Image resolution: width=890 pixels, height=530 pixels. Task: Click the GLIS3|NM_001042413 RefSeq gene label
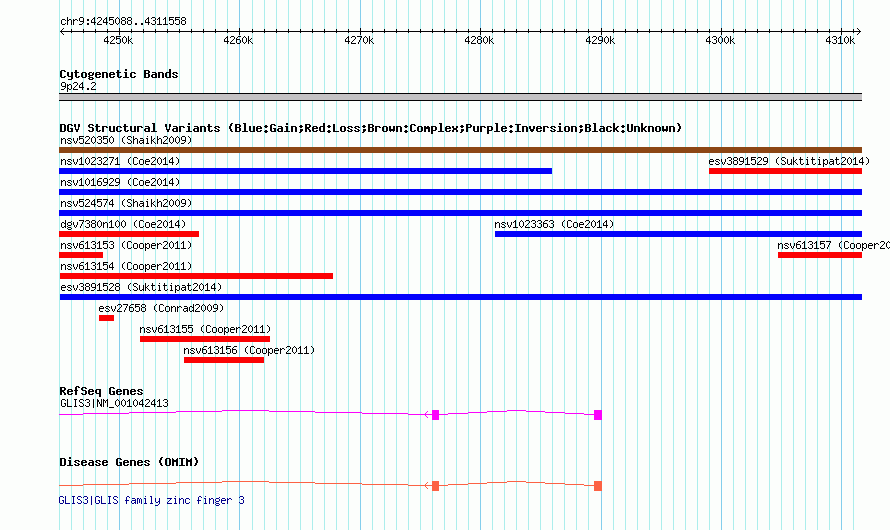click(114, 403)
